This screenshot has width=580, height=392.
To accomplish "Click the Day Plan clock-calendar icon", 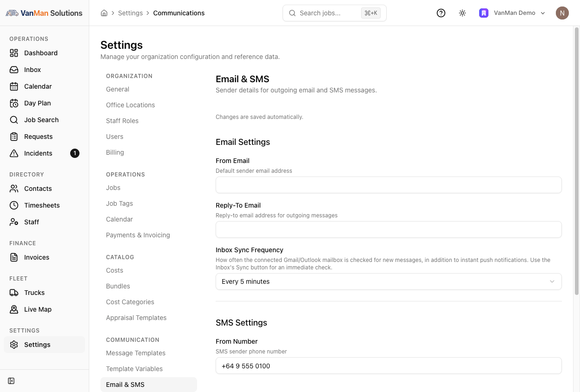I will (x=14, y=103).
